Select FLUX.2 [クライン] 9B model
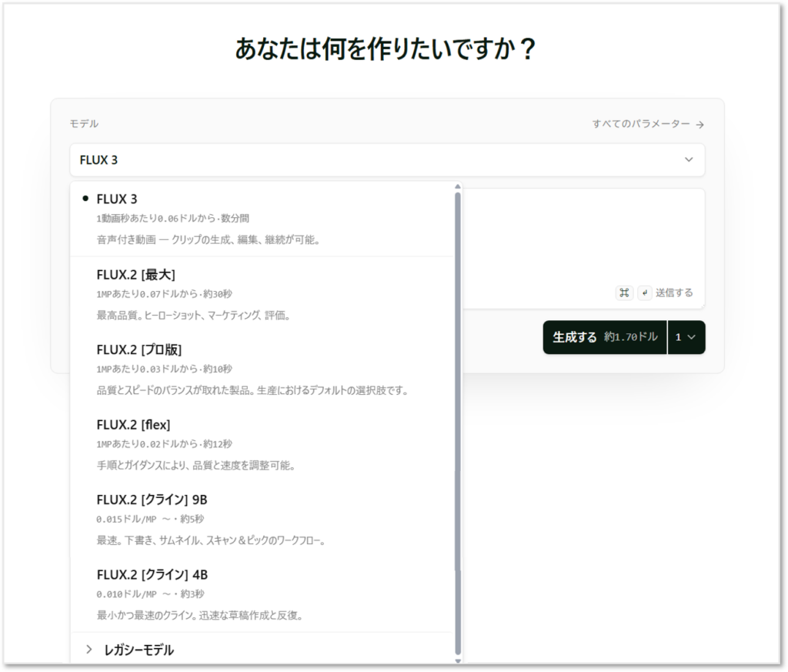This screenshot has height=672, width=788. 262,520
